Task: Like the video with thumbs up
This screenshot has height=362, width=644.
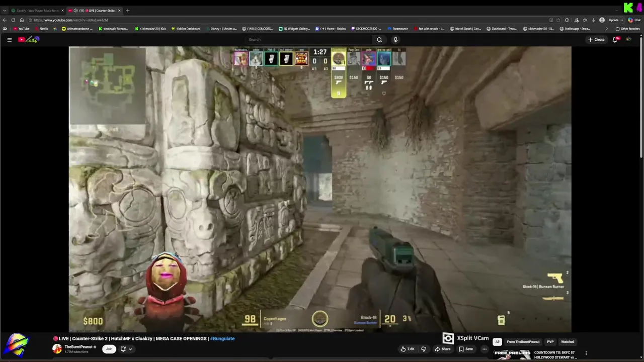Action: click(407, 349)
